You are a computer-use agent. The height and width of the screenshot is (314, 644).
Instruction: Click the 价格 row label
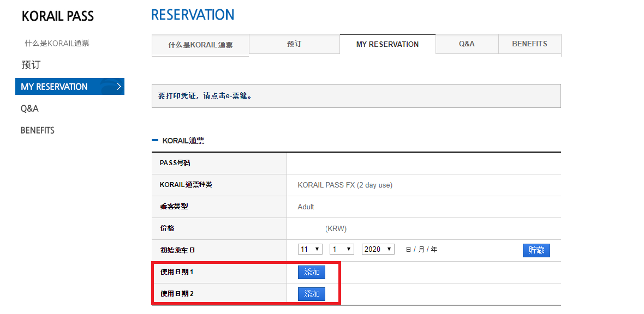point(167,228)
